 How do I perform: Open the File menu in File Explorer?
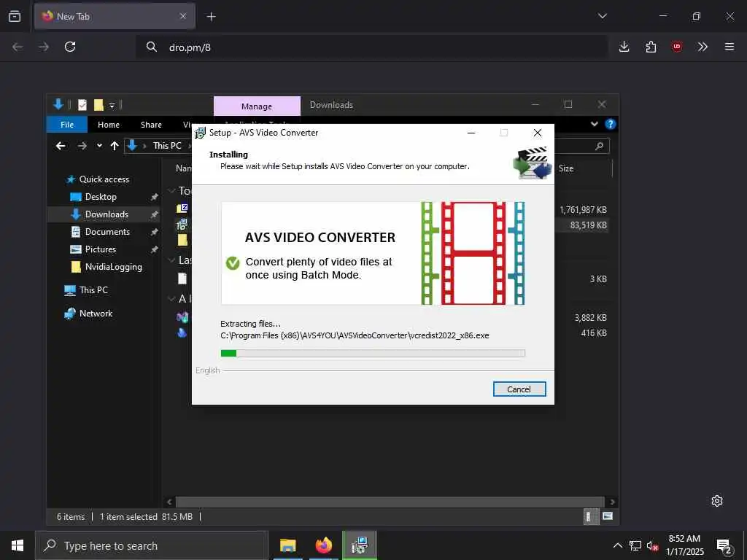pyautogui.click(x=67, y=125)
